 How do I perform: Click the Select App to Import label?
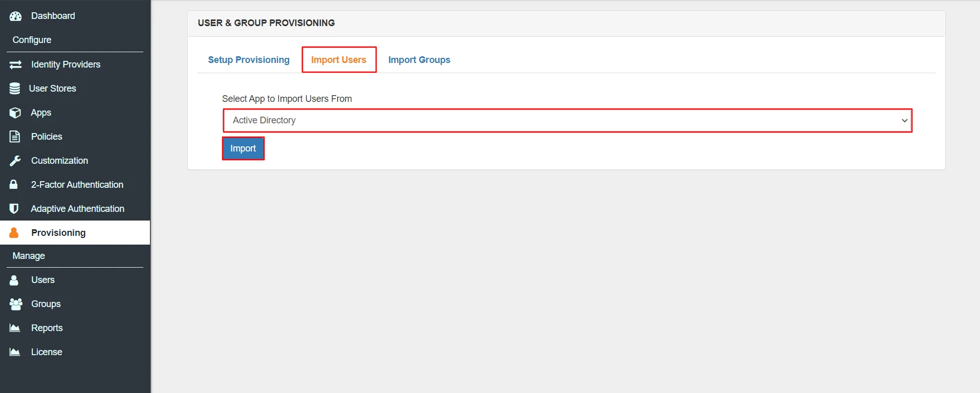(x=287, y=99)
